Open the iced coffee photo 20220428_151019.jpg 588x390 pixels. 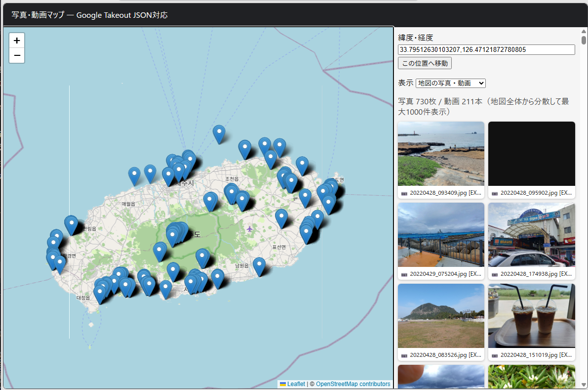point(531,316)
